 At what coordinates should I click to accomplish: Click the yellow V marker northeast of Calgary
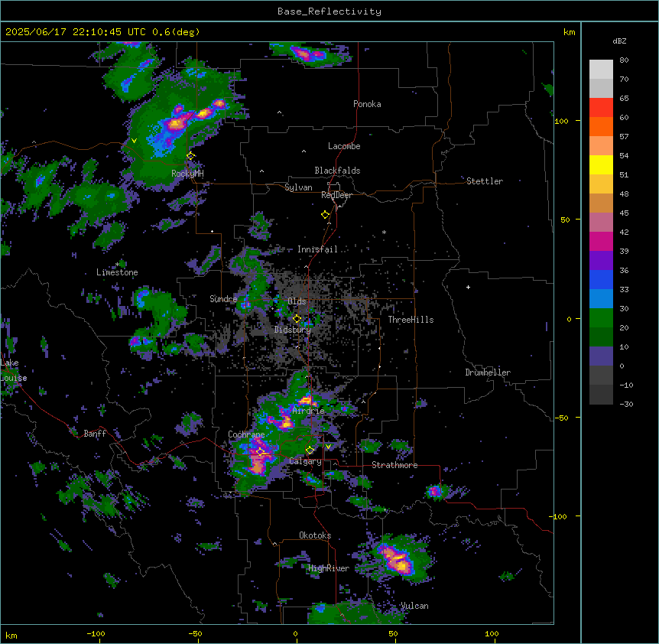pos(328,447)
